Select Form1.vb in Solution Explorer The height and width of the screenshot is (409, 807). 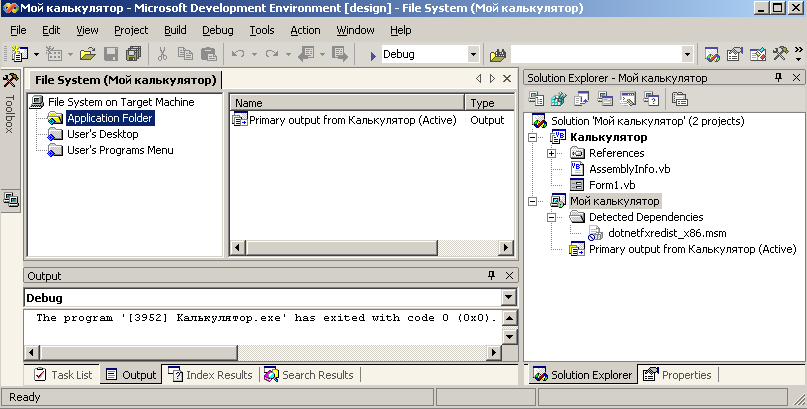(612, 185)
